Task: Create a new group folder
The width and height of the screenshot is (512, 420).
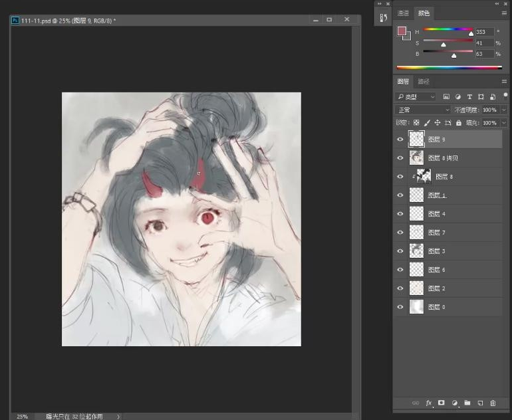Action: 467,403
